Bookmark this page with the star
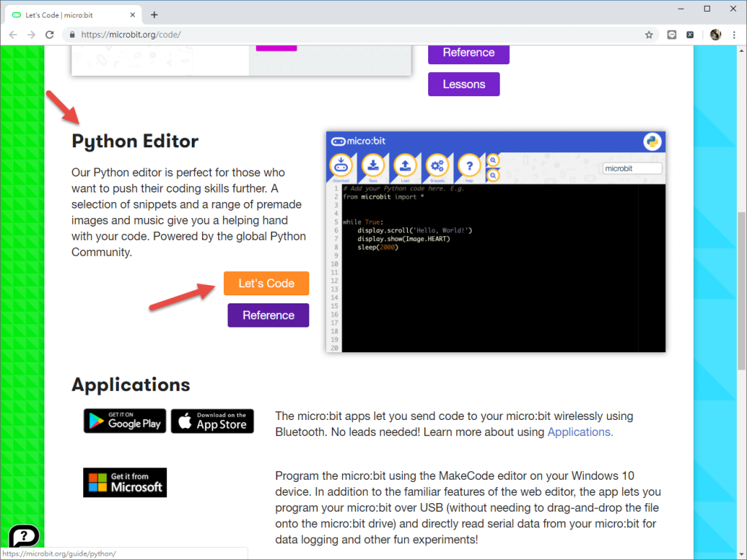Screen dimensions: 747x560 [x=649, y=35]
